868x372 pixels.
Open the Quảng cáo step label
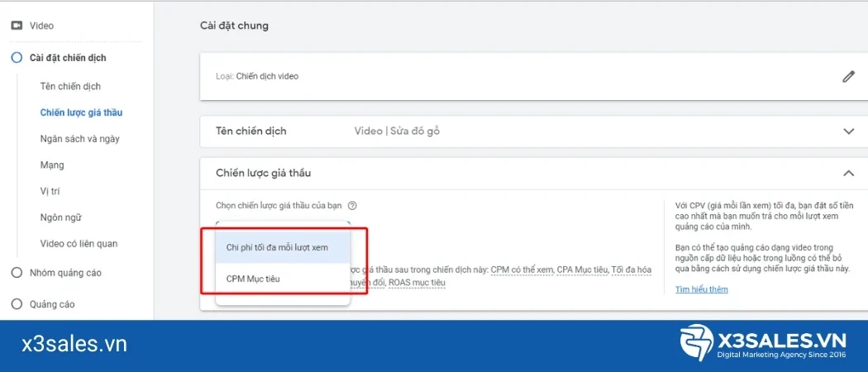coord(52,304)
